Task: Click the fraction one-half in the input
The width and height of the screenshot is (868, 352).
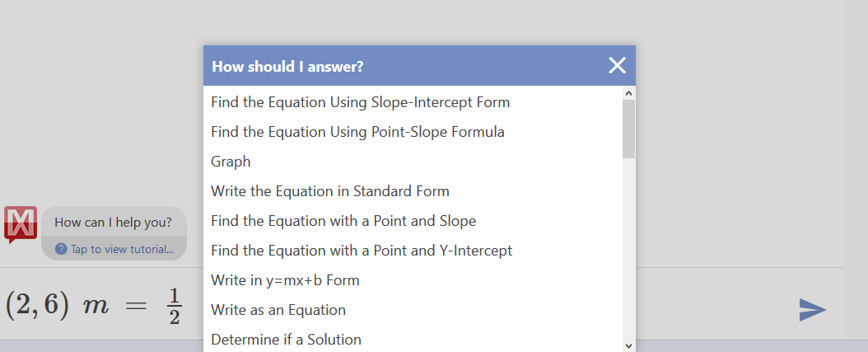Action: tap(175, 307)
